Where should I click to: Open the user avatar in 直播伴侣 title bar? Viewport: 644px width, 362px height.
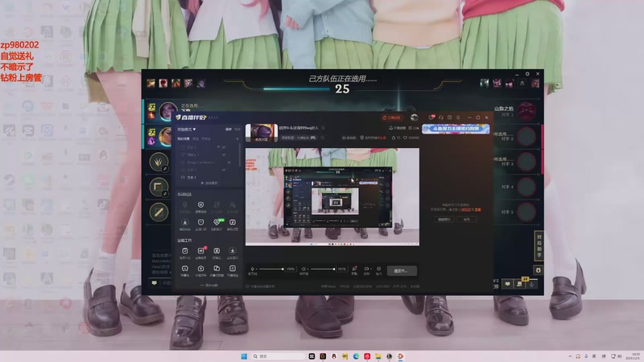pyautogui.click(x=414, y=117)
